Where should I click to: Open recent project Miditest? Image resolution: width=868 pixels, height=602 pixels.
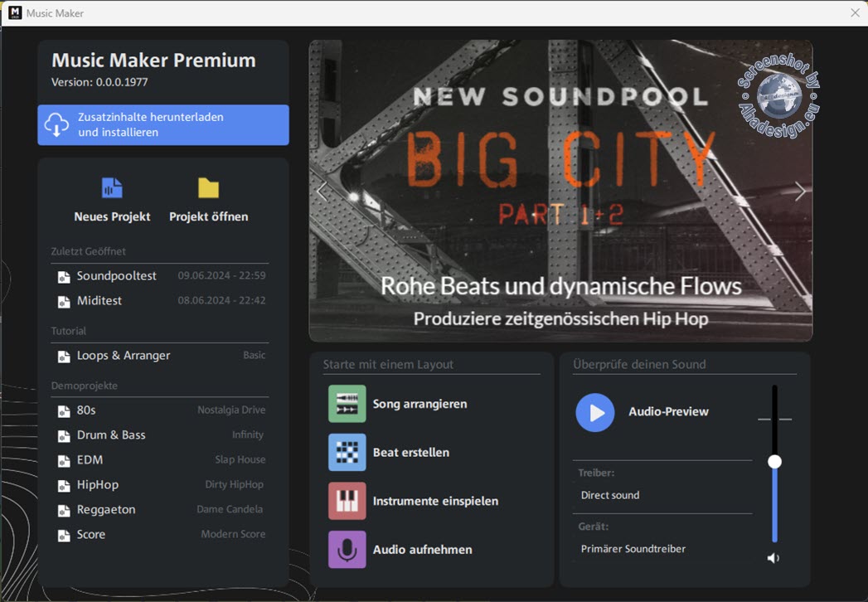(162, 301)
